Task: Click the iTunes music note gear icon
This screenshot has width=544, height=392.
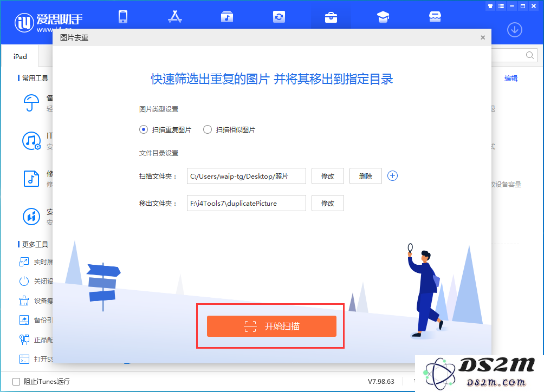Action: click(31, 141)
